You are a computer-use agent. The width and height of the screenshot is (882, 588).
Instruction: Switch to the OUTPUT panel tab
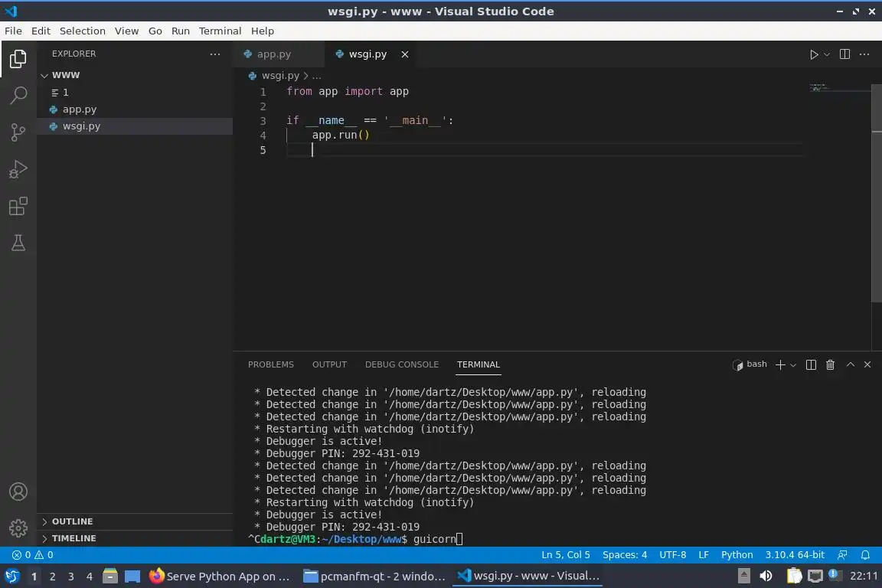tap(330, 364)
